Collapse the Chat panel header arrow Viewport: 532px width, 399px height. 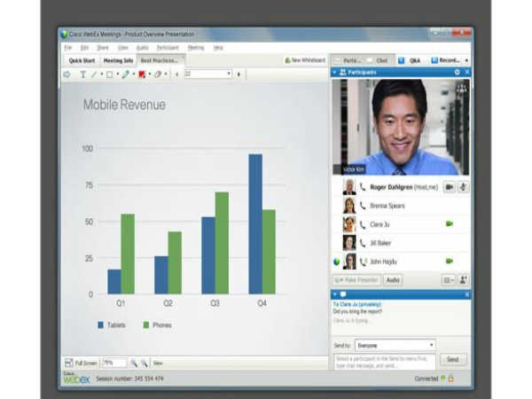335,294
